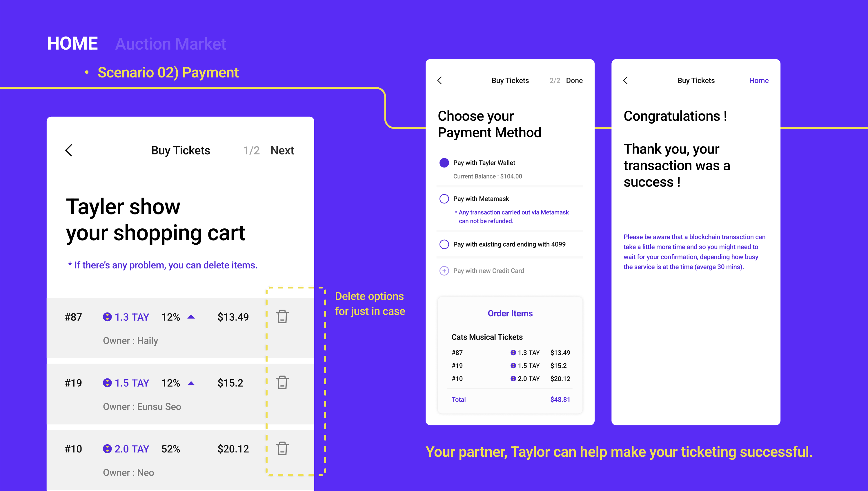The image size is (868, 491).
Task: Click Pay with new Credit Card
Action: pos(488,271)
